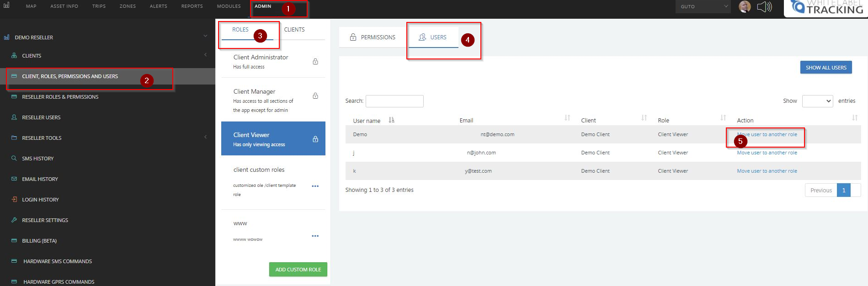Image resolution: width=868 pixels, height=286 pixels.
Task: Open the GUTO account dropdown
Action: point(703,6)
